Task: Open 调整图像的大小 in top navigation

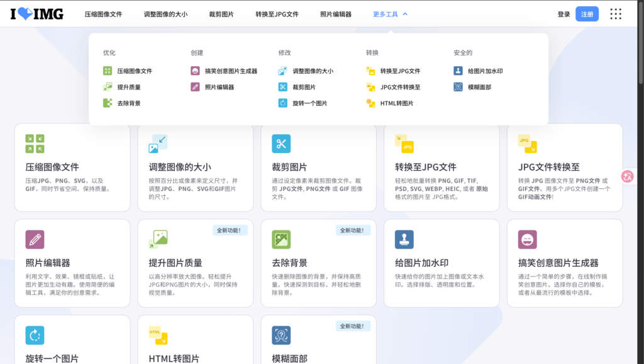Action: coord(165,14)
